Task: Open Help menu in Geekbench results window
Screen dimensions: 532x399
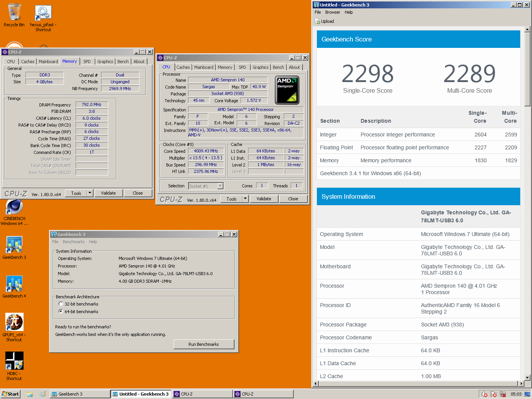Action: (x=349, y=13)
